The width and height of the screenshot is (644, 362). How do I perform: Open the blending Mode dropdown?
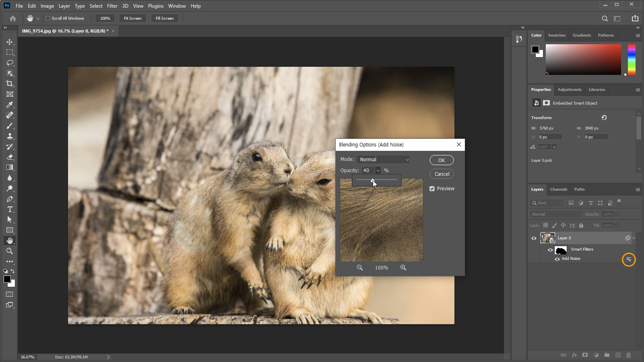(x=383, y=160)
